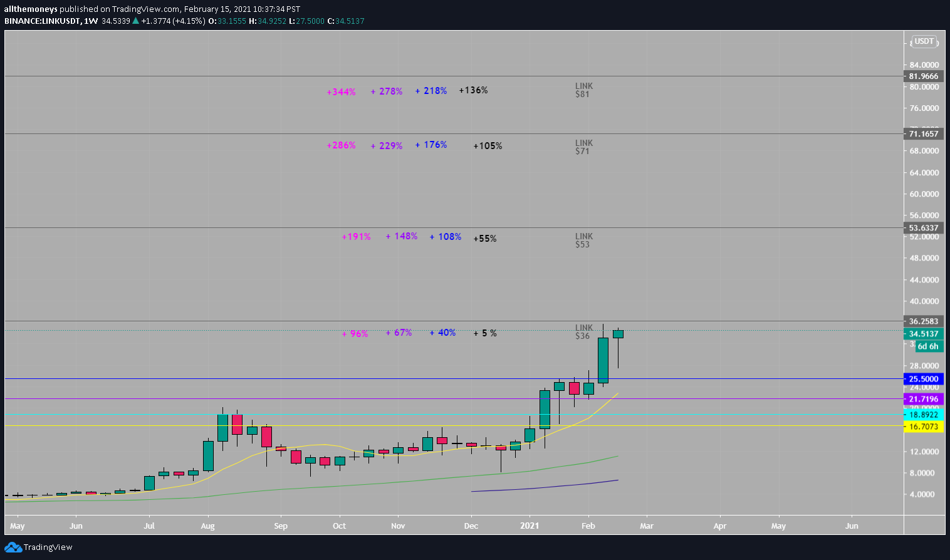The image size is (950, 560).
Task: Click the High value H:34.9252
Action: click(268, 21)
